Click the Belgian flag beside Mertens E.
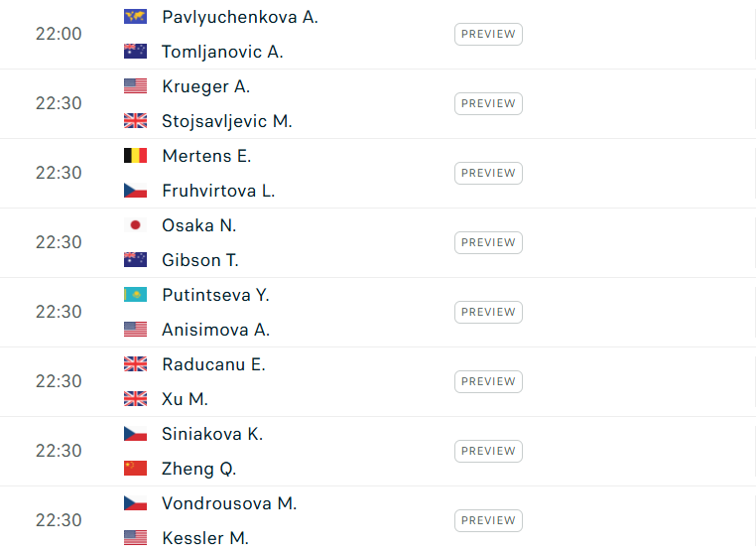This screenshot has width=756, height=555. click(x=136, y=156)
